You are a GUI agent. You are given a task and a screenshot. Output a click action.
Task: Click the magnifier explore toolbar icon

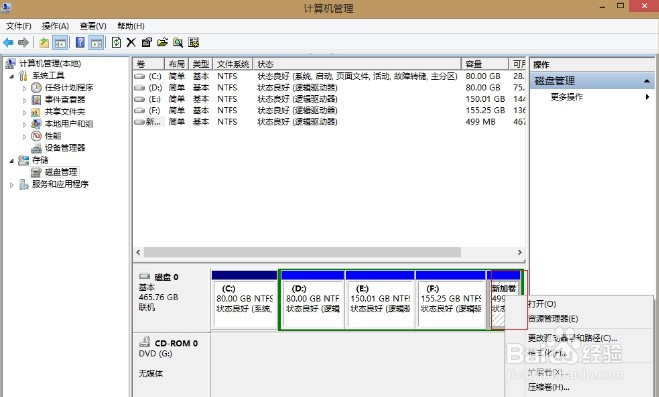pyautogui.click(x=178, y=42)
